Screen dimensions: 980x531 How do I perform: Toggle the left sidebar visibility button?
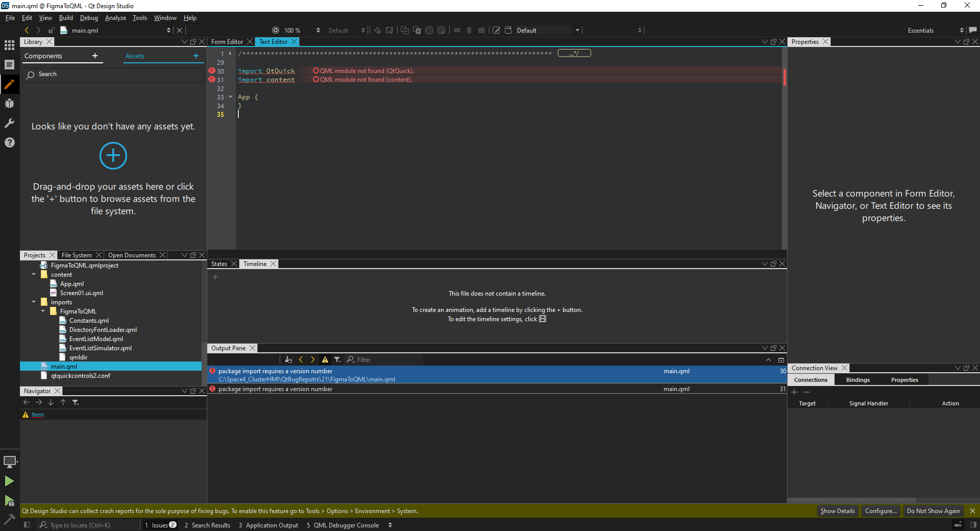coord(27,525)
